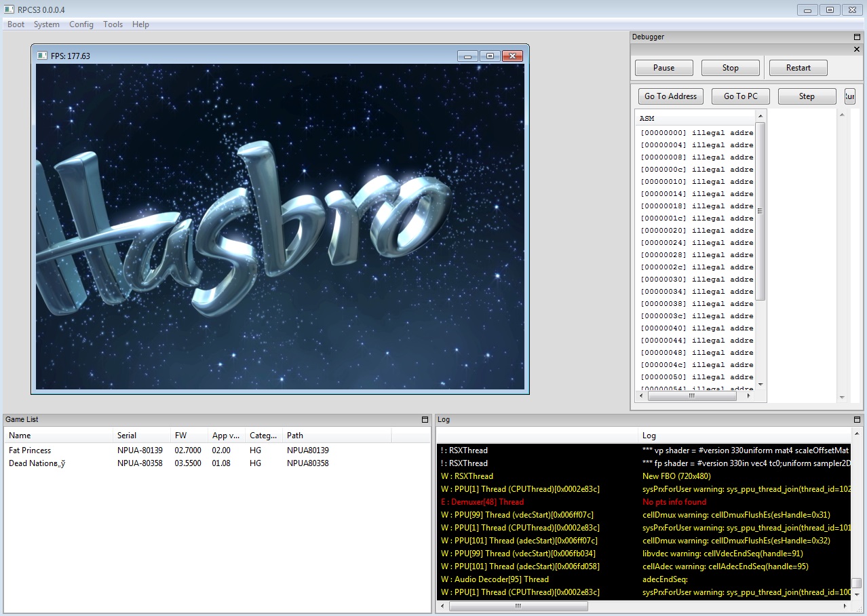Click the Step button in the debugger
The width and height of the screenshot is (867, 616).
tap(807, 96)
